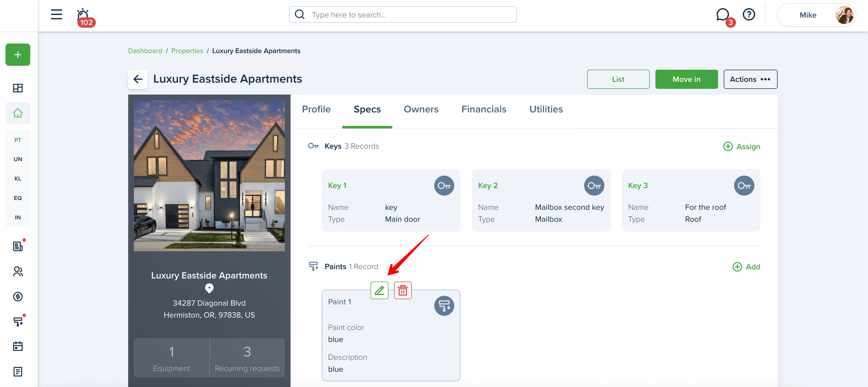Go to Dashboard breadcrumb link
Image resolution: width=868 pixels, height=387 pixels.
(x=145, y=51)
